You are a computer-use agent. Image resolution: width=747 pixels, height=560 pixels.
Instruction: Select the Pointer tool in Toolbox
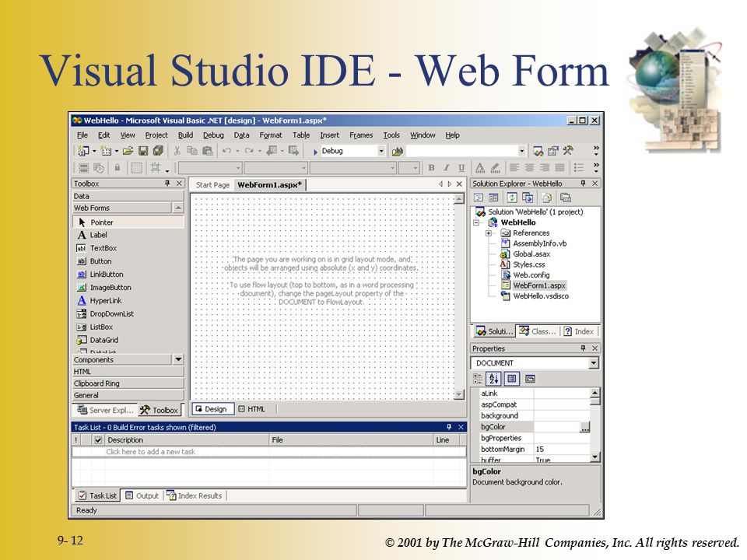pos(128,222)
